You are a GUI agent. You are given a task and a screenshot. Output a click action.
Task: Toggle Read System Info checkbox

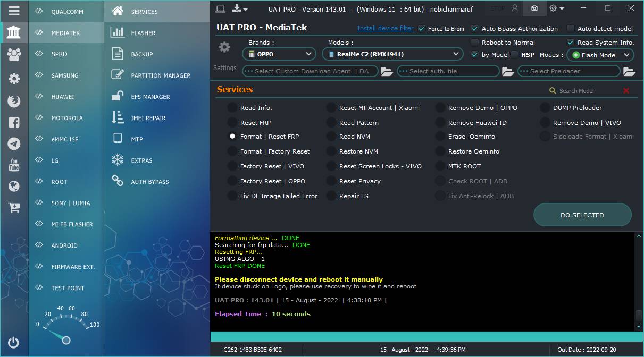click(571, 42)
